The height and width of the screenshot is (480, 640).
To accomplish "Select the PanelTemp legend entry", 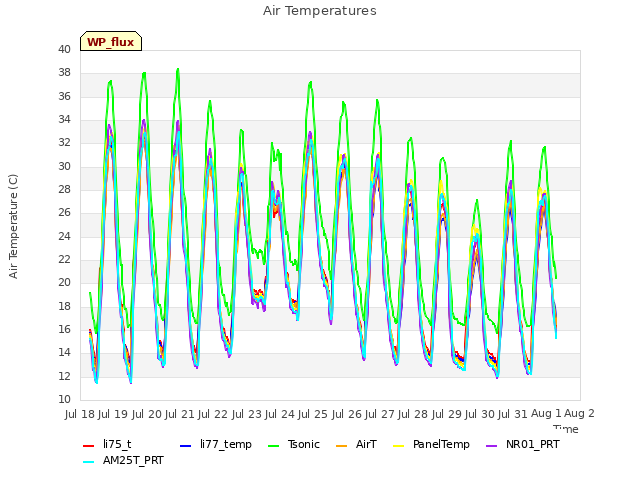I will (x=431, y=444).
